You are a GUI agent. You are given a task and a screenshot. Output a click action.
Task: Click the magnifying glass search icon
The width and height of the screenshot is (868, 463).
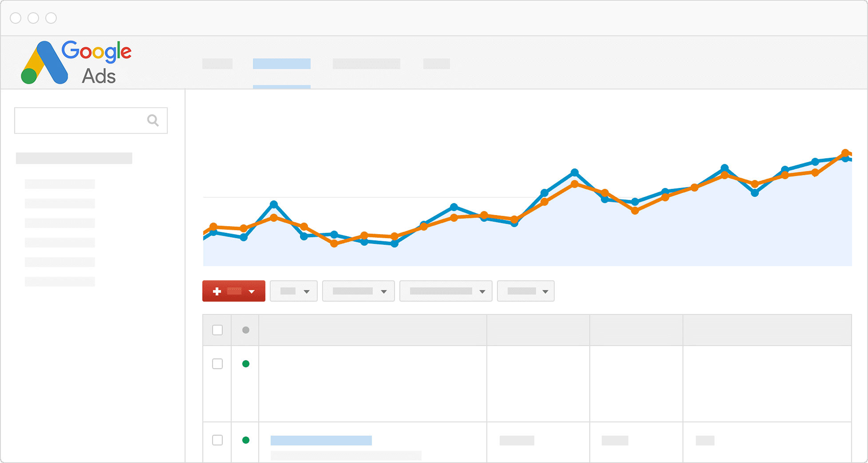coord(153,120)
